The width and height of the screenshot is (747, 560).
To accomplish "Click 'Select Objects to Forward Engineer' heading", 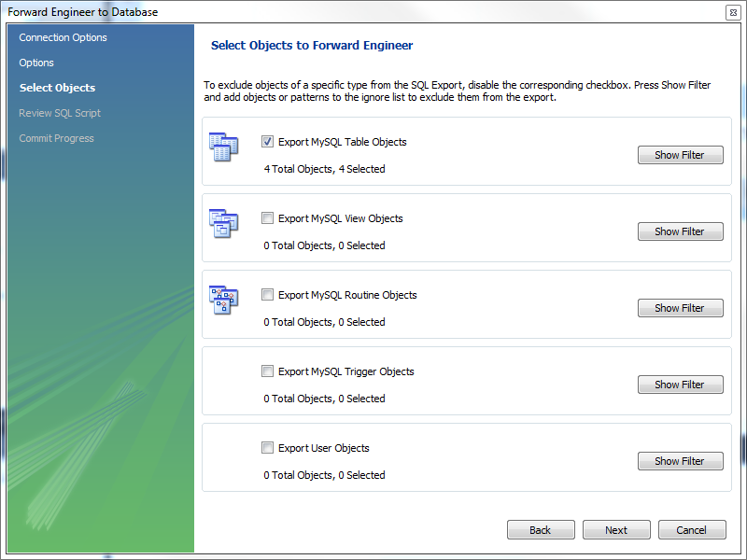I will coord(312,46).
